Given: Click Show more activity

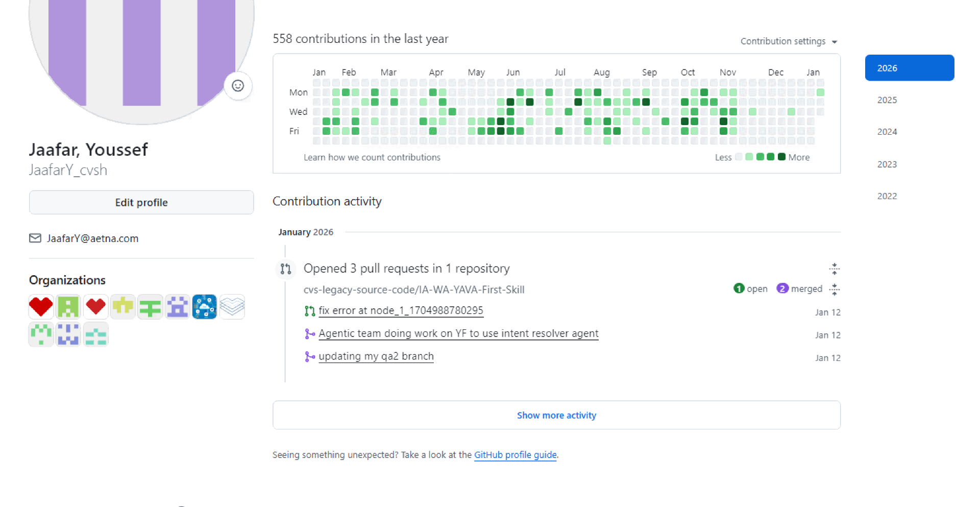Looking at the screenshot, I should click(x=556, y=415).
